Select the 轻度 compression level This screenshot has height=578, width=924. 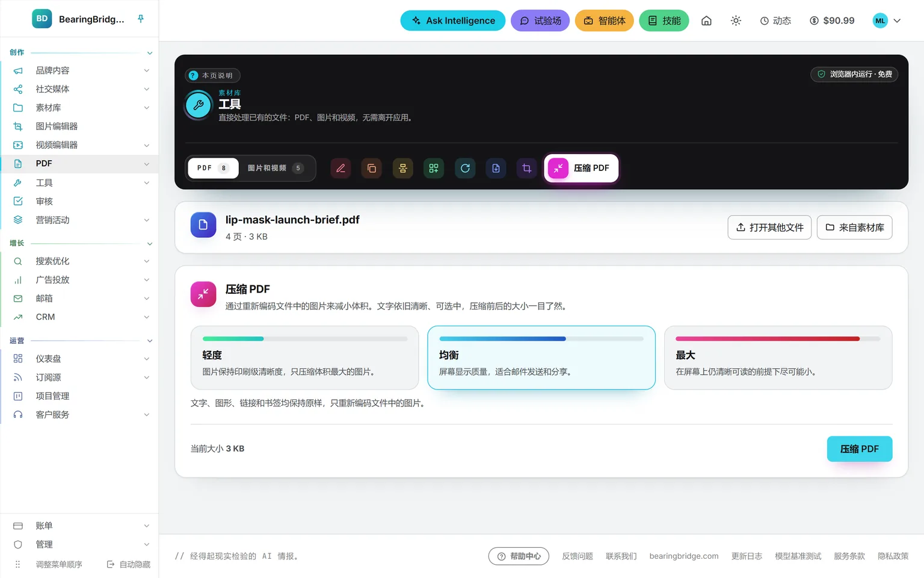304,358
